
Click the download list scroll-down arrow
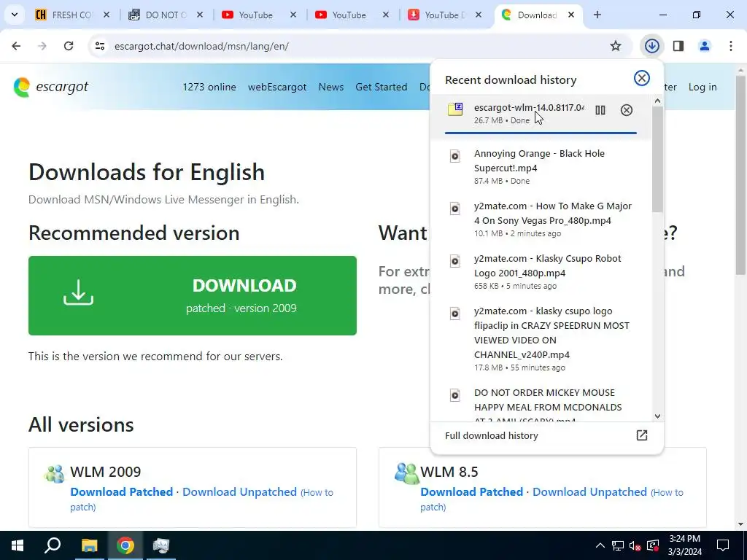tap(657, 416)
